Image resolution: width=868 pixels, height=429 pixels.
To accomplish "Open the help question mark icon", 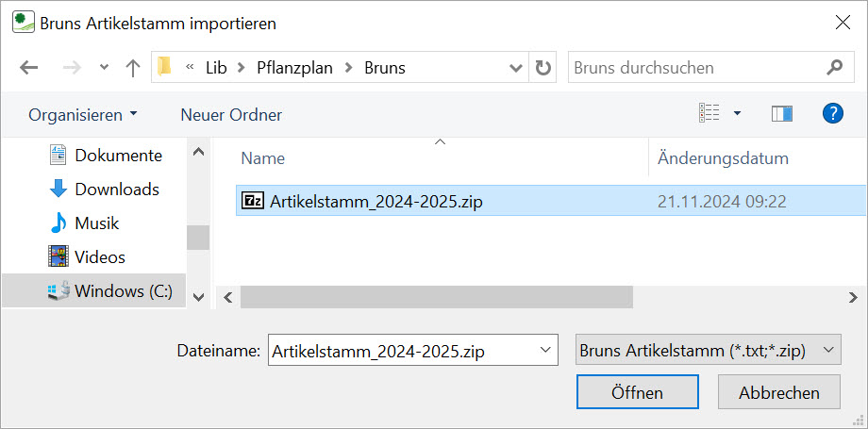I will pyautogui.click(x=832, y=114).
